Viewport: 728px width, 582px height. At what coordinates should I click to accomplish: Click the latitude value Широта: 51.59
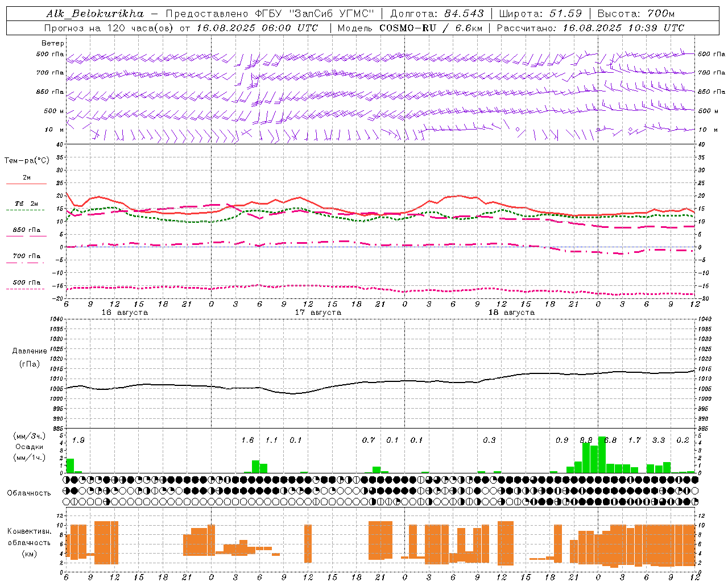[541, 14]
